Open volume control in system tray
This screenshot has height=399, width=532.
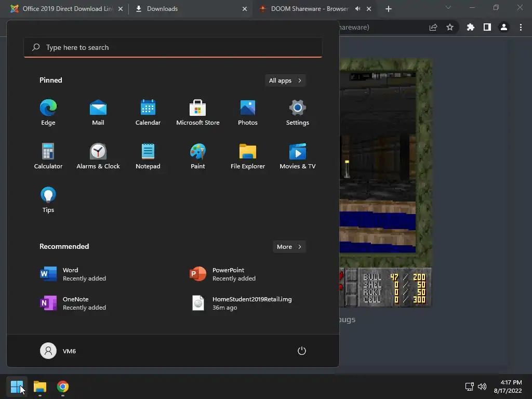[x=482, y=387]
